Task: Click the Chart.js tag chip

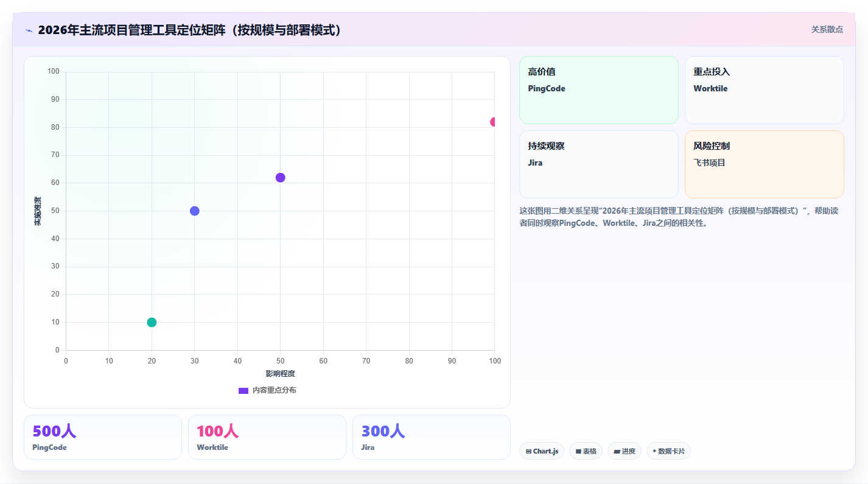Action: click(542, 451)
